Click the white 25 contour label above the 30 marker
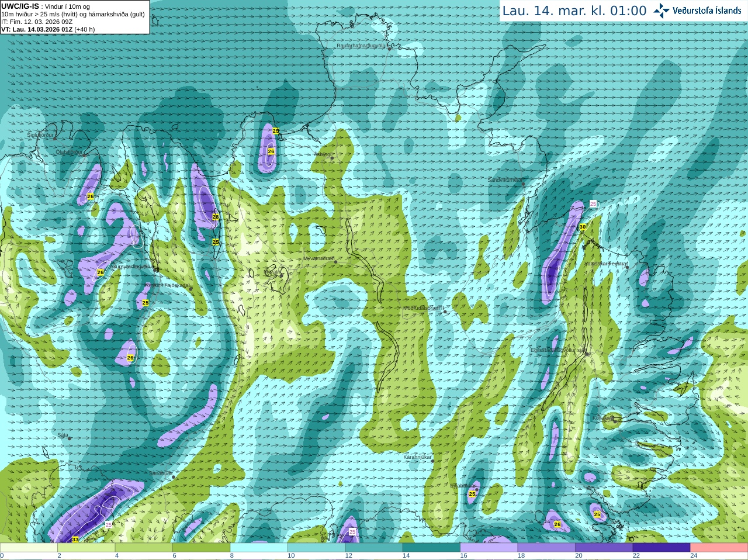 [593, 204]
